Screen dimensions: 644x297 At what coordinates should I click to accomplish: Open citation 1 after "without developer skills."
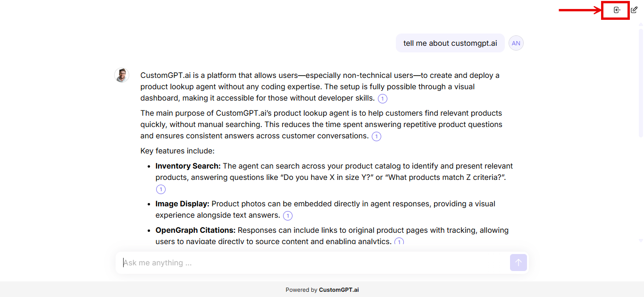pos(383,99)
